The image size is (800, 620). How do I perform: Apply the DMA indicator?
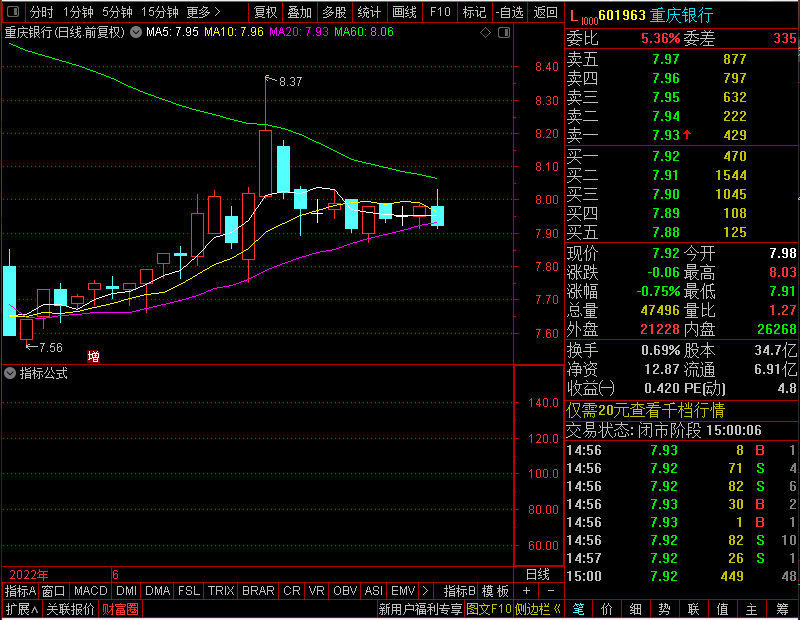[157, 591]
